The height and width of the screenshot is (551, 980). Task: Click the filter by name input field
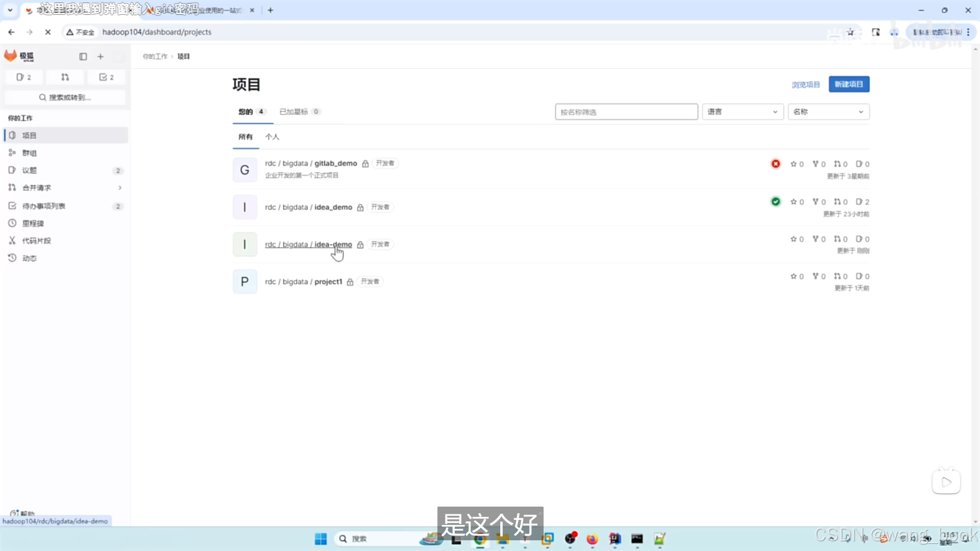[626, 112]
